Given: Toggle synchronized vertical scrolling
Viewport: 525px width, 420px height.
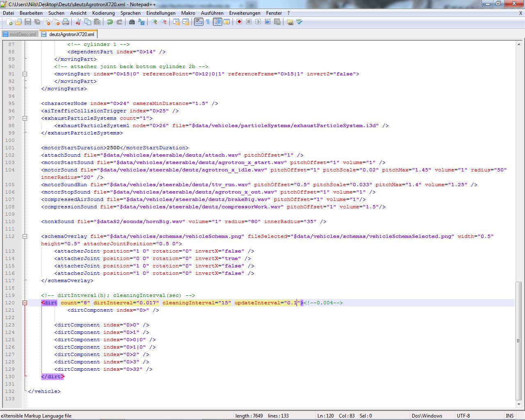Looking at the screenshot, I should click(x=176, y=22).
